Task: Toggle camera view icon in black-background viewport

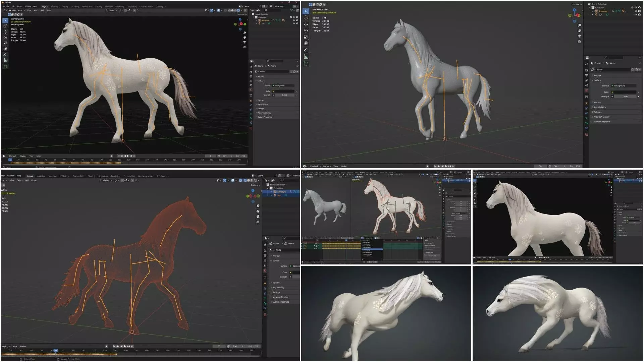Action: (x=245, y=42)
